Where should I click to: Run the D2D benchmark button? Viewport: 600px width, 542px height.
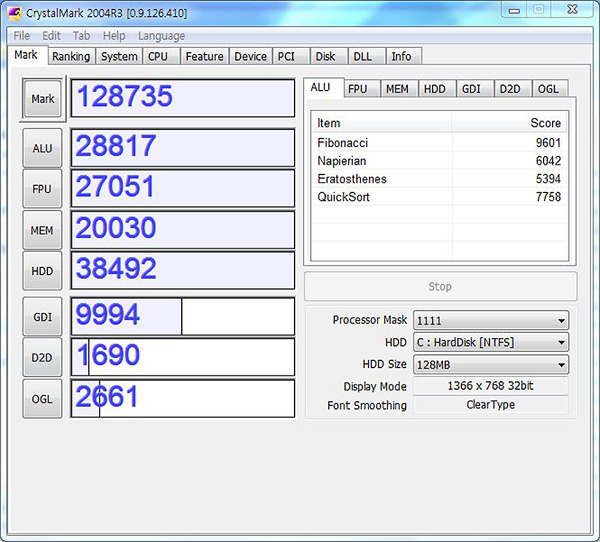[x=42, y=358]
